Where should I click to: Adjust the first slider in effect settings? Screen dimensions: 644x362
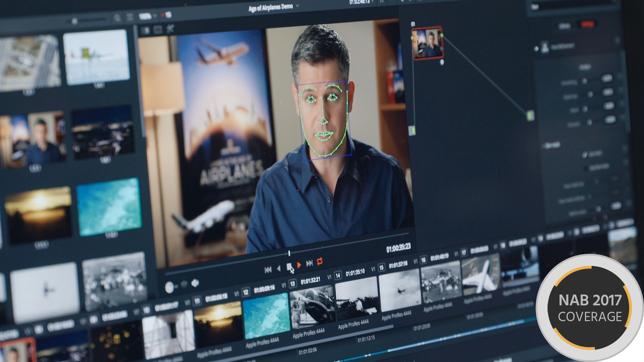(x=584, y=80)
